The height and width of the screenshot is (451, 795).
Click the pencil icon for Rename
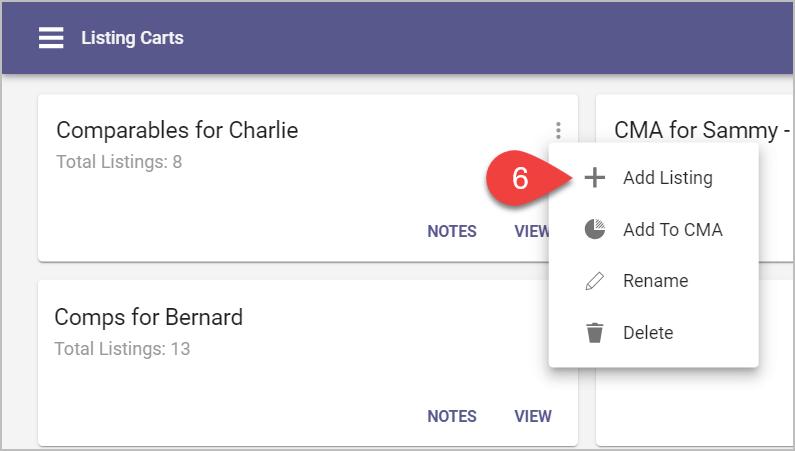(594, 281)
